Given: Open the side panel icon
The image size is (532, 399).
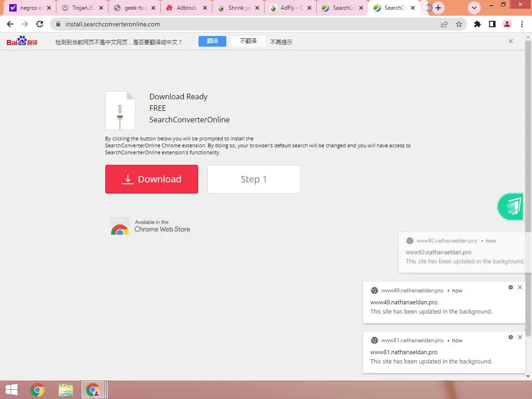Looking at the screenshot, I should [492, 24].
